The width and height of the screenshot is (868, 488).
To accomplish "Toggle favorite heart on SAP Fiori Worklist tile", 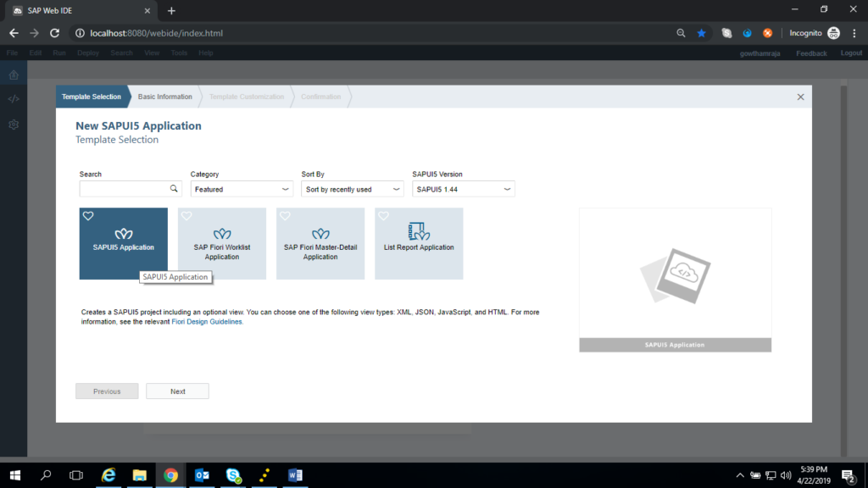I will [x=186, y=216].
